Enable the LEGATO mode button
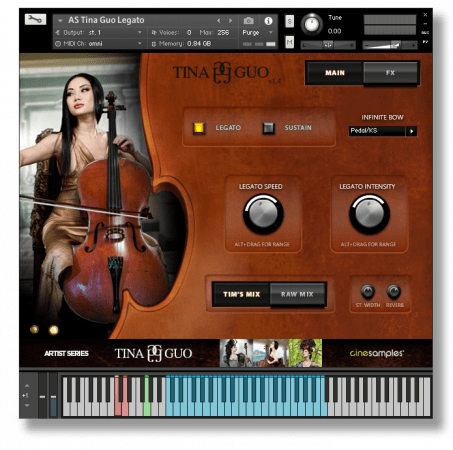 pos(199,128)
